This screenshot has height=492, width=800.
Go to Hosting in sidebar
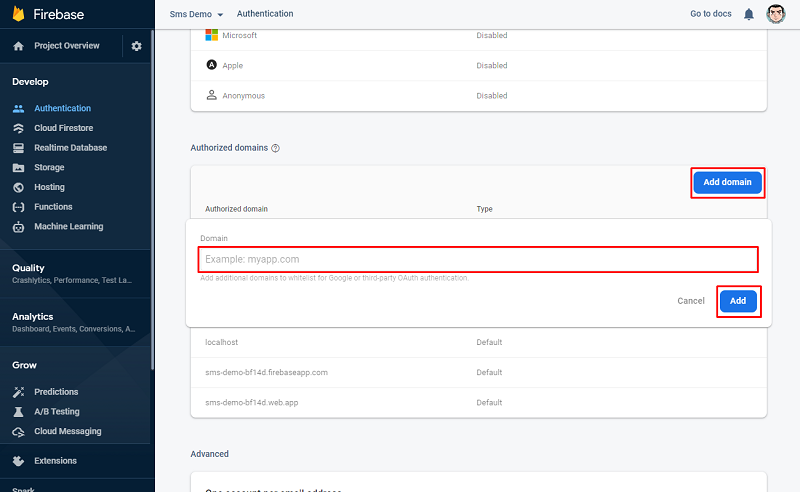click(x=49, y=187)
